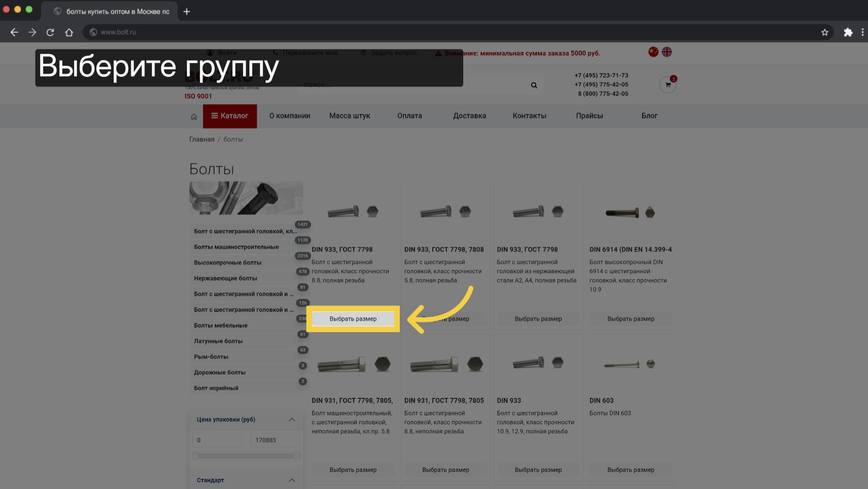Click the left price slider handle
Screen dimensions: 868x489
(196, 455)
